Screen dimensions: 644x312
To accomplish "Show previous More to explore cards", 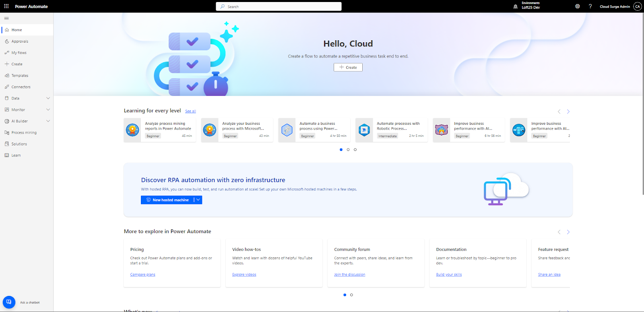I will (559, 232).
